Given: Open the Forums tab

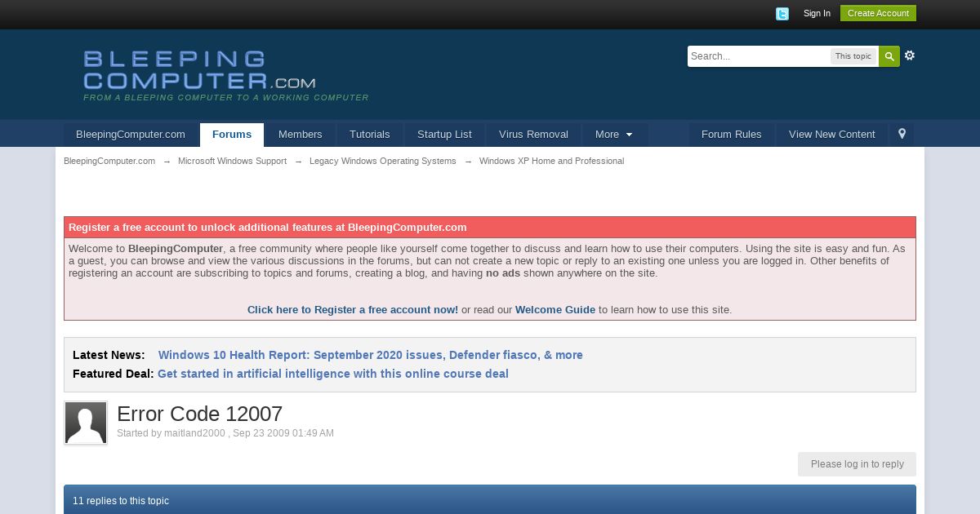Looking at the screenshot, I should pos(232,135).
